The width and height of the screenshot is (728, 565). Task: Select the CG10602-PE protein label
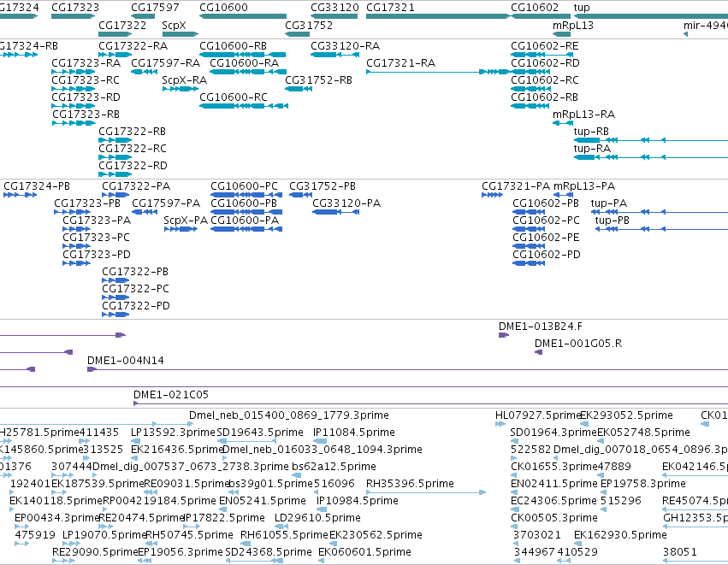(x=546, y=238)
